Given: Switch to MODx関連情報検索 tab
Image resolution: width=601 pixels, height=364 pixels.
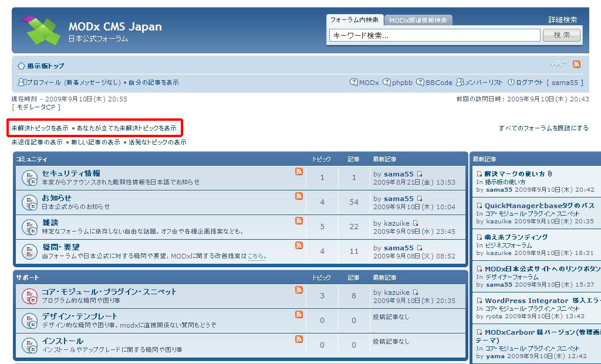Looking at the screenshot, I should click(x=418, y=20).
